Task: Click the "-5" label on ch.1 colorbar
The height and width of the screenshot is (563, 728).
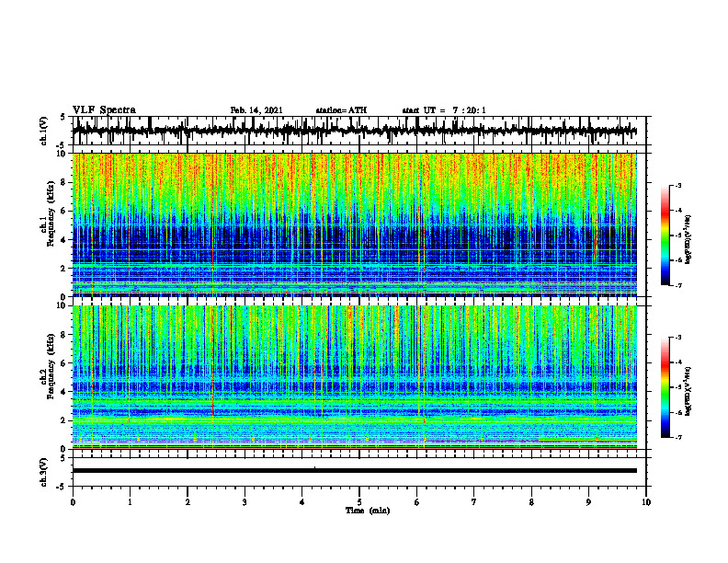Action: click(x=677, y=236)
